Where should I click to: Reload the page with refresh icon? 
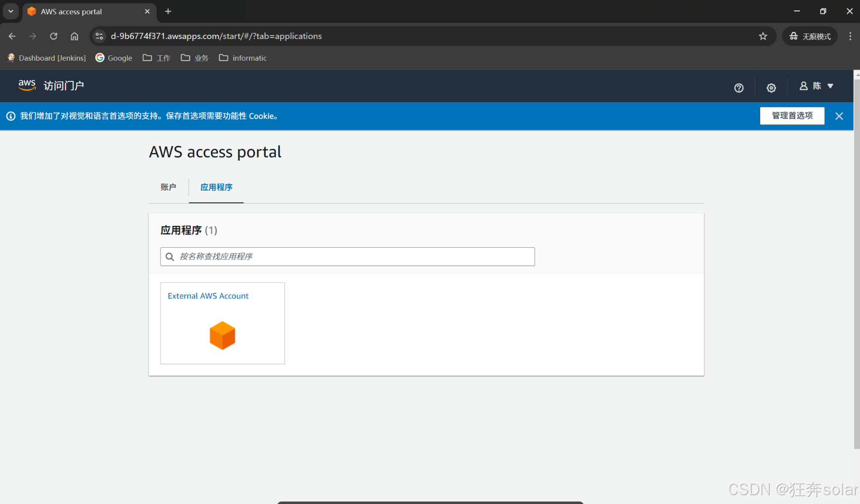point(53,36)
